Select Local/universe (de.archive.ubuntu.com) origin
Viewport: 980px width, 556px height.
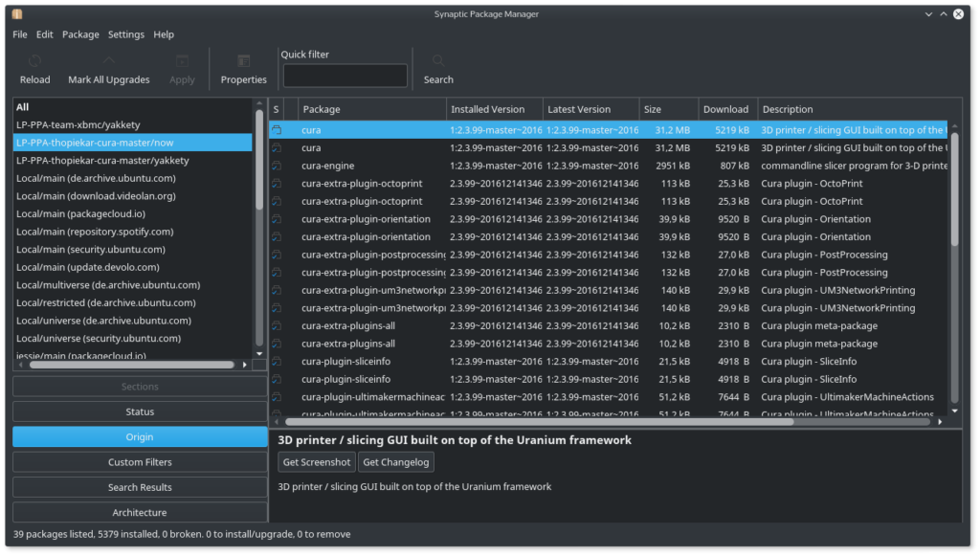pyautogui.click(x=132, y=322)
